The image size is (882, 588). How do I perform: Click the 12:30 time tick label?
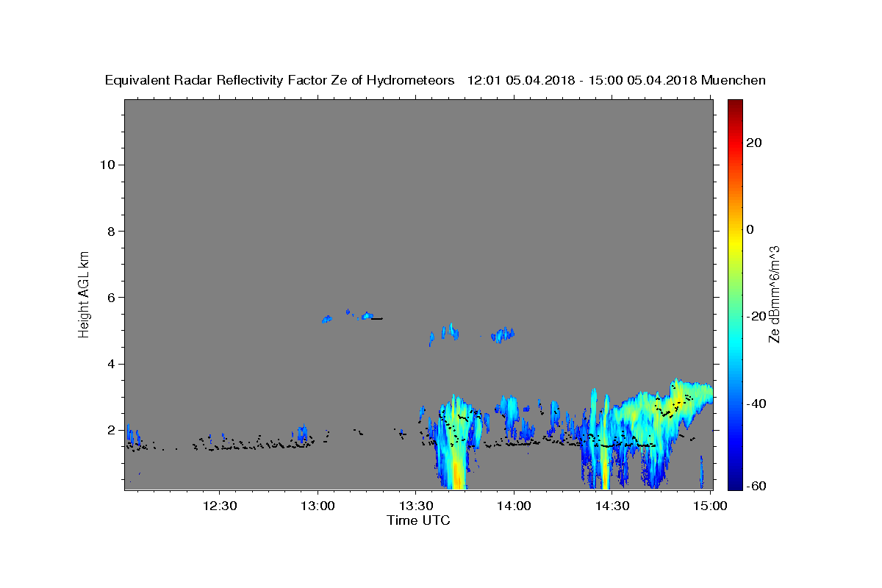(220, 506)
